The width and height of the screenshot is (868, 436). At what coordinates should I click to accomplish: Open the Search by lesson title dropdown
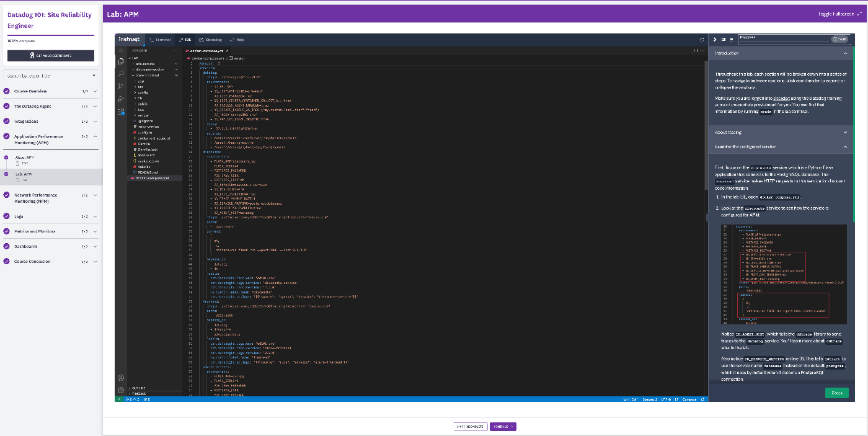coord(51,76)
